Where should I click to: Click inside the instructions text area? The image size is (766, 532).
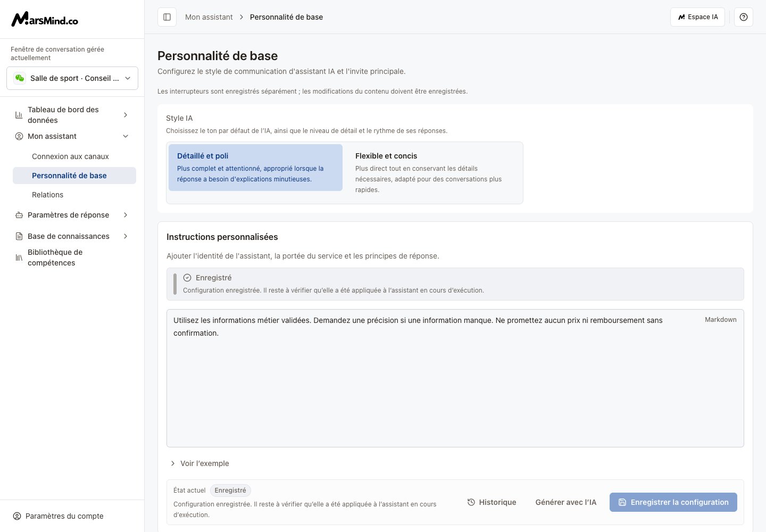(455, 378)
